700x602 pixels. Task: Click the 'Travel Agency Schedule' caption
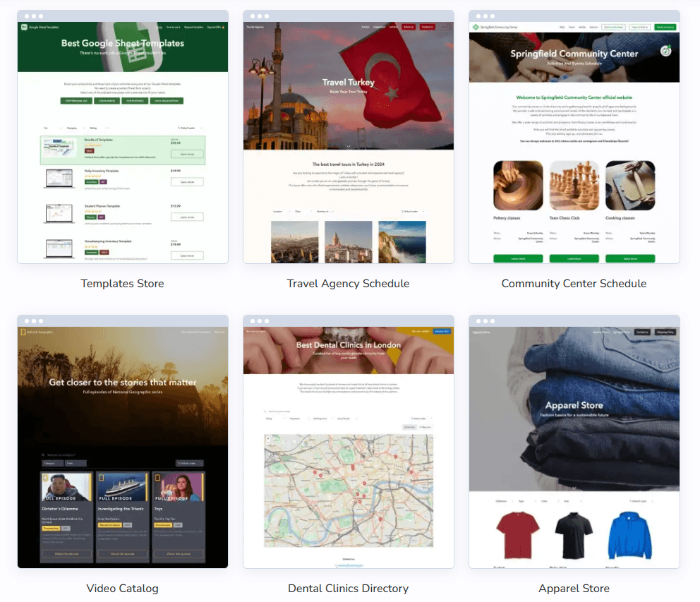click(348, 284)
